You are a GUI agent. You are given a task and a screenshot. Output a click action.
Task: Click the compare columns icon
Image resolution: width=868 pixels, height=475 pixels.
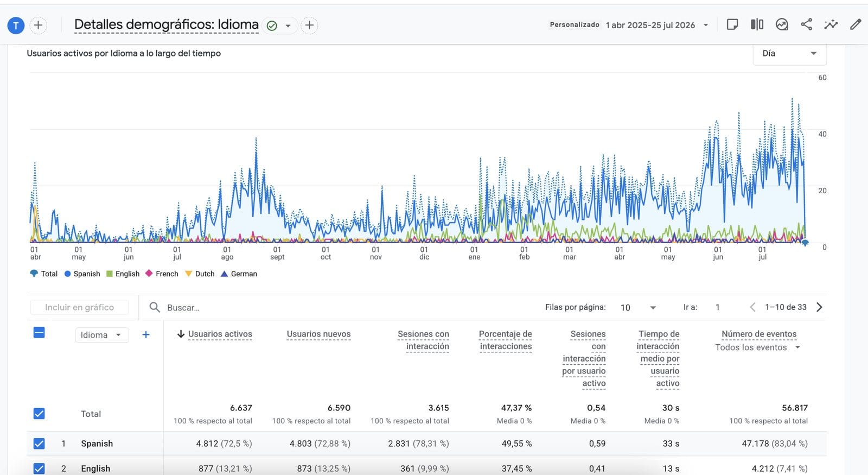coord(757,24)
